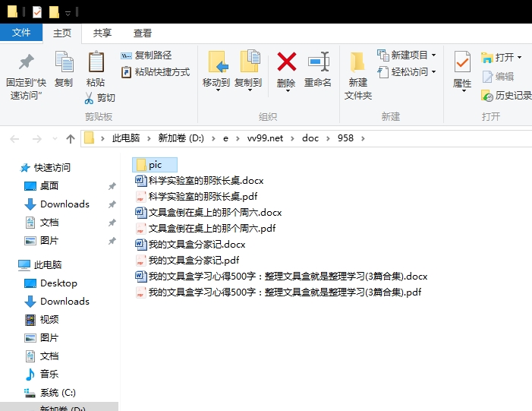Image resolution: width=532 pixels, height=411 pixels.
Task: Click vv99.net in address path
Action: [x=265, y=138]
